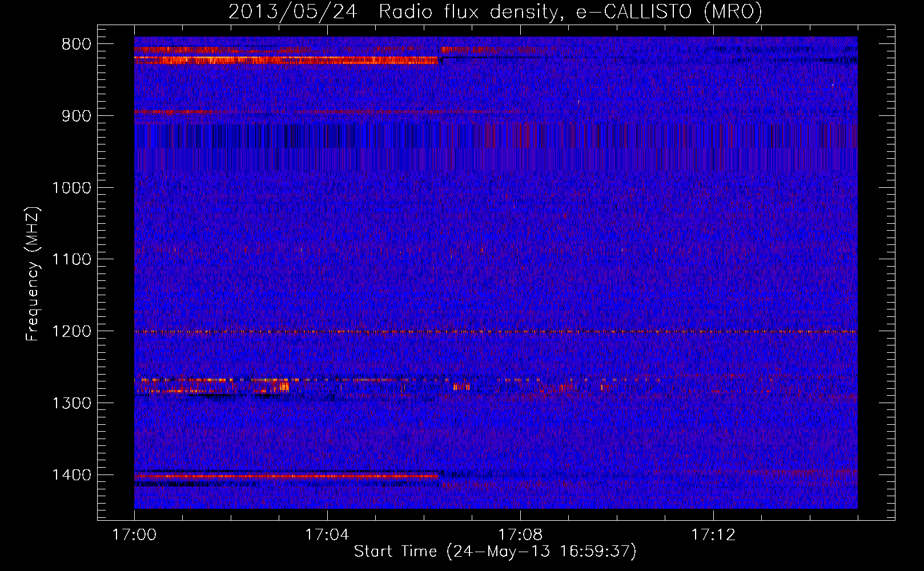Click the 900 frequency tick label
The image size is (924, 571).
click(76, 116)
